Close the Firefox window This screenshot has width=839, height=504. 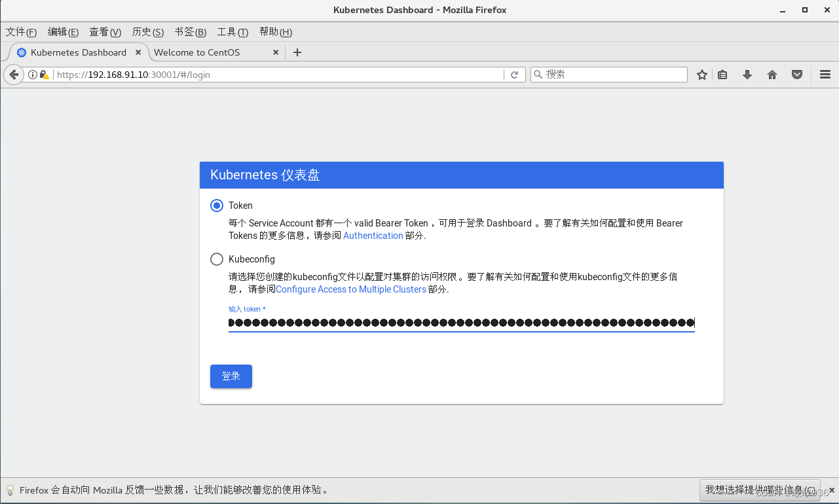[x=827, y=10]
